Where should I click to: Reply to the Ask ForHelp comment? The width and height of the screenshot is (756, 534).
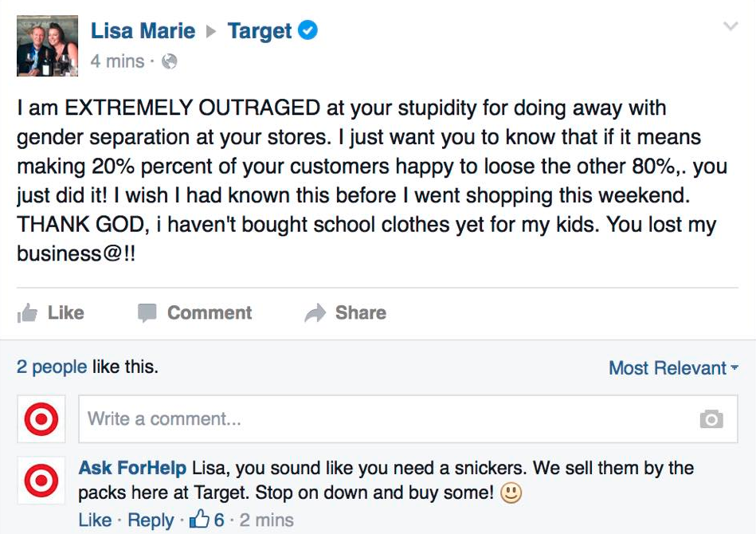coord(151,520)
